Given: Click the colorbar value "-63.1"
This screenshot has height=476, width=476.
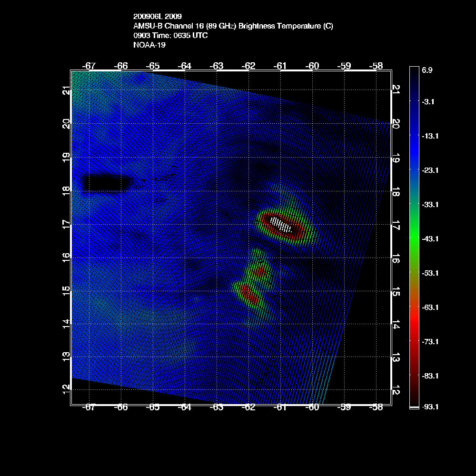Looking at the screenshot, I should point(430,307).
